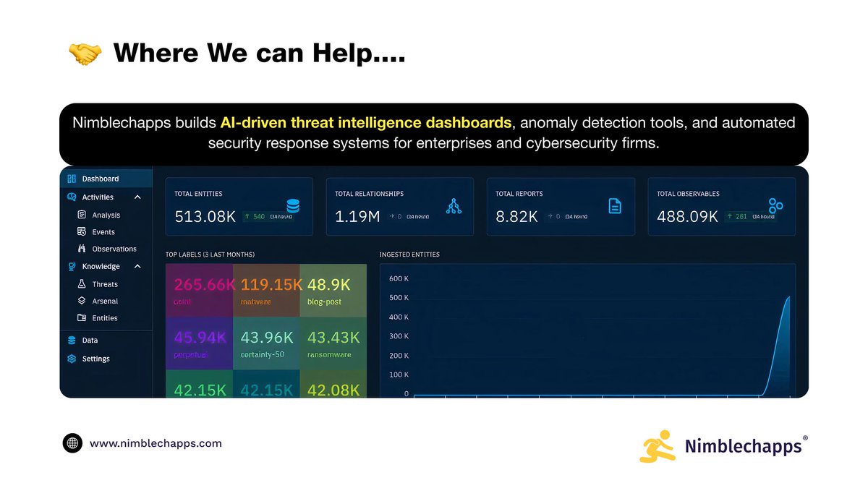Open Events under Activities
The width and height of the screenshot is (868, 496).
[103, 232]
